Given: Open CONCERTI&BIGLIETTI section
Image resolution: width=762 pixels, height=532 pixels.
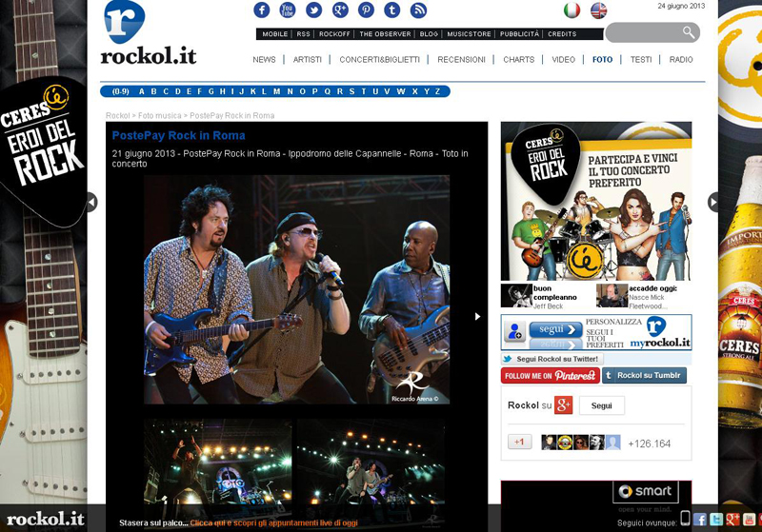Looking at the screenshot, I should pos(379,59).
